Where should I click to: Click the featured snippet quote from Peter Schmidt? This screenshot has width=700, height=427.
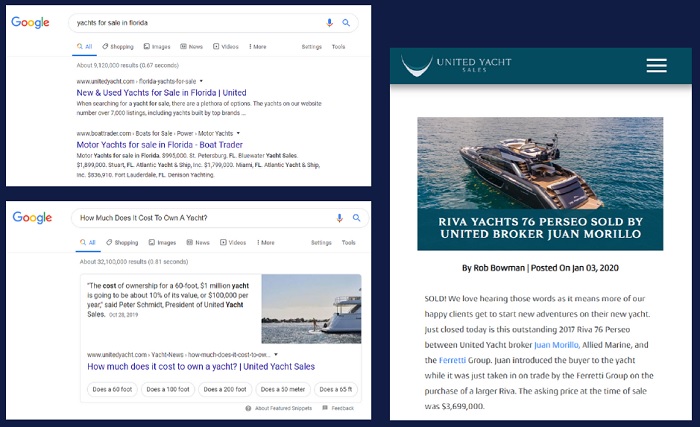point(168,300)
